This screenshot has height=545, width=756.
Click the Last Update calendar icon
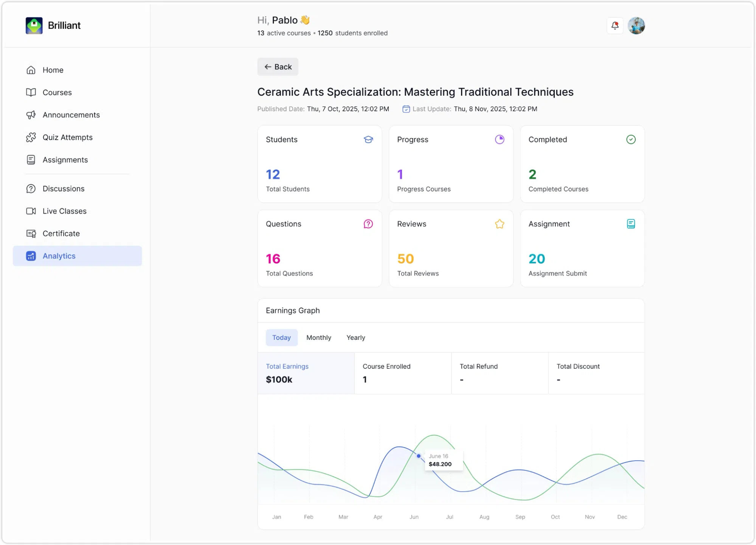[406, 109]
